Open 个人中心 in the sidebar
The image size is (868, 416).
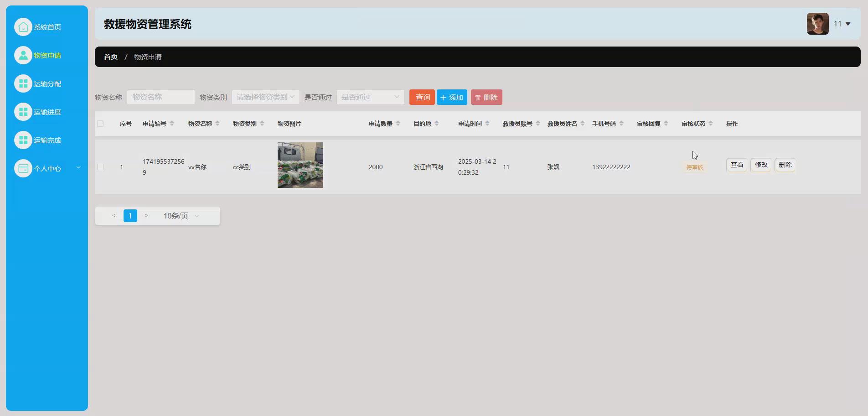pyautogui.click(x=47, y=168)
